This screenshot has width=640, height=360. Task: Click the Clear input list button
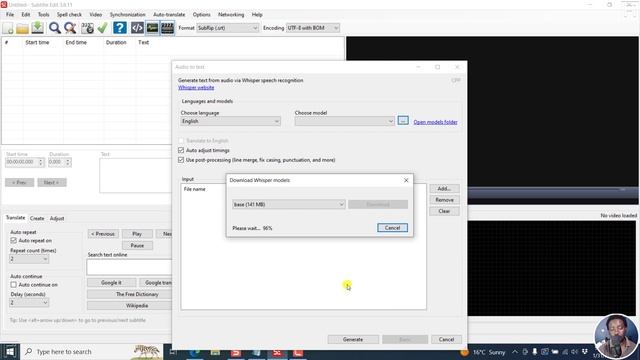coord(444,211)
